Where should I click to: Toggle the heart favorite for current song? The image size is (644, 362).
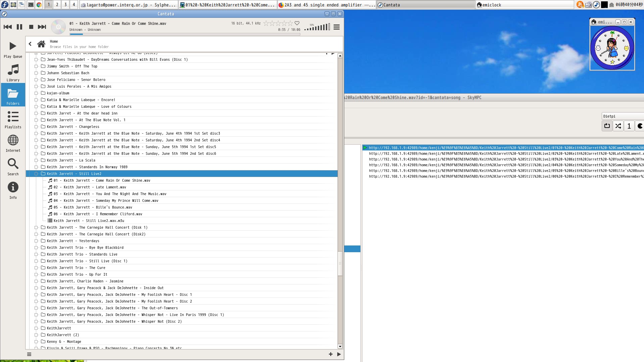point(297,23)
